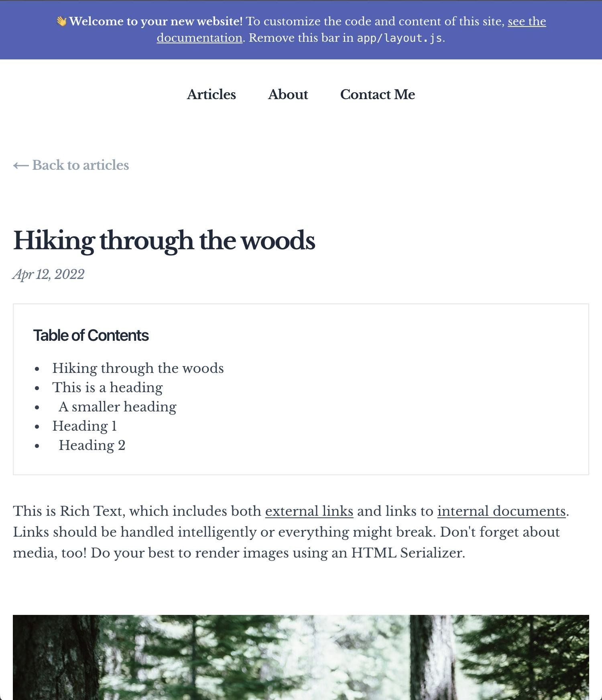Screen dimensions: 602x700
Task: Click the main "Hiking through the woods" title
Action: pos(164,240)
